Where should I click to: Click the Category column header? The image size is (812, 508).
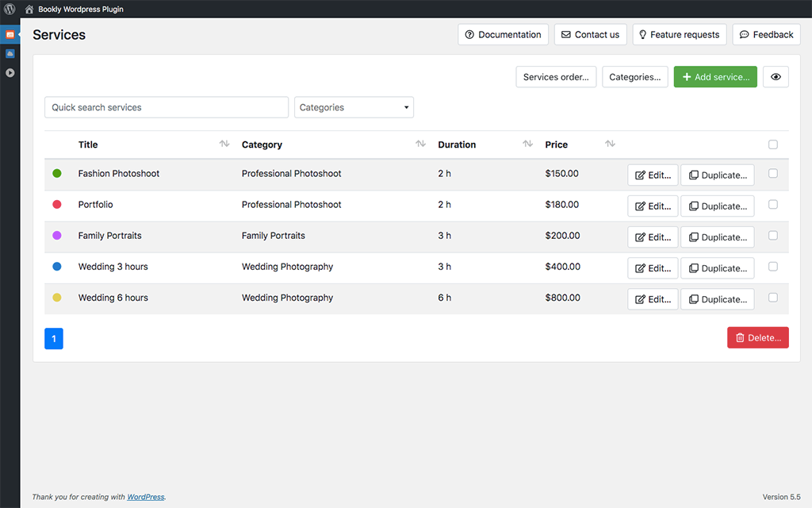tap(262, 144)
